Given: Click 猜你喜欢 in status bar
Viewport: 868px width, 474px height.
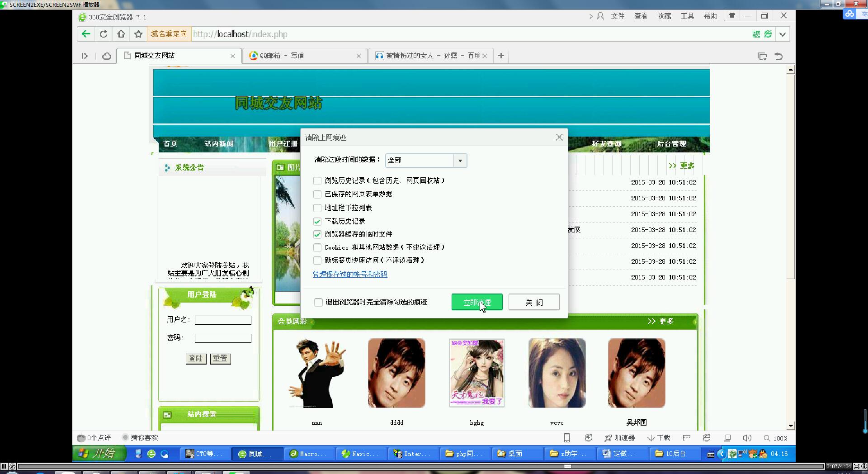Looking at the screenshot, I should click(140, 438).
